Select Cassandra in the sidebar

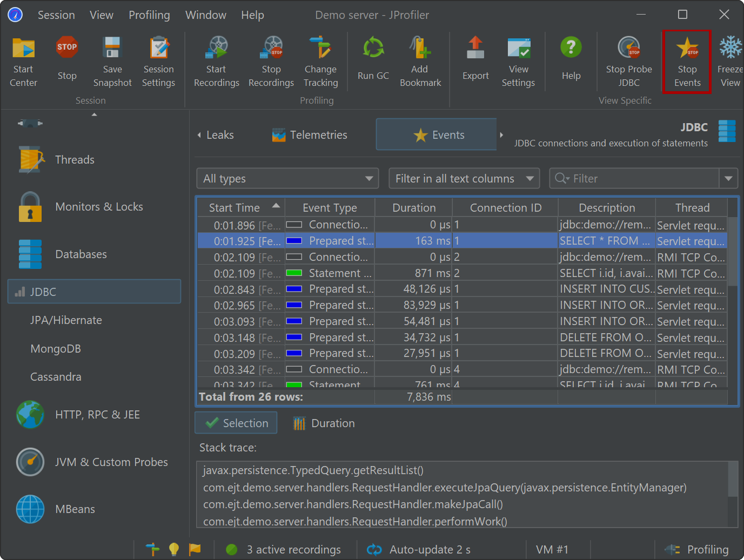point(56,377)
